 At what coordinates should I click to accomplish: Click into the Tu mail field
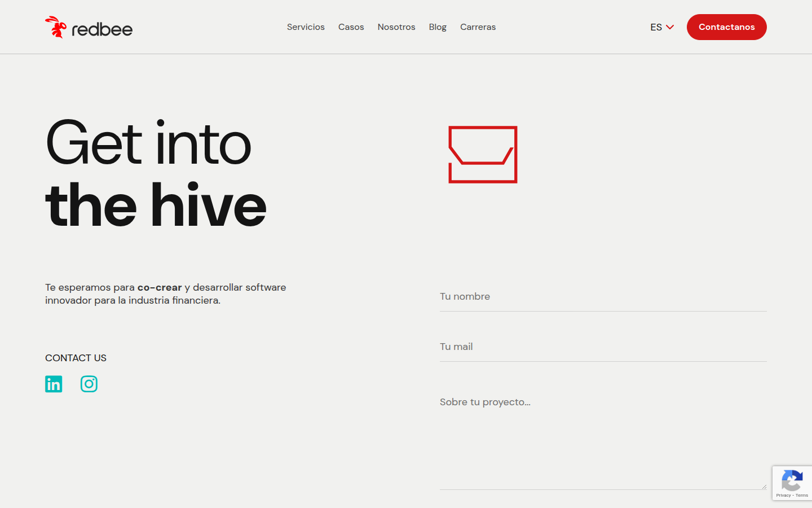603,347
